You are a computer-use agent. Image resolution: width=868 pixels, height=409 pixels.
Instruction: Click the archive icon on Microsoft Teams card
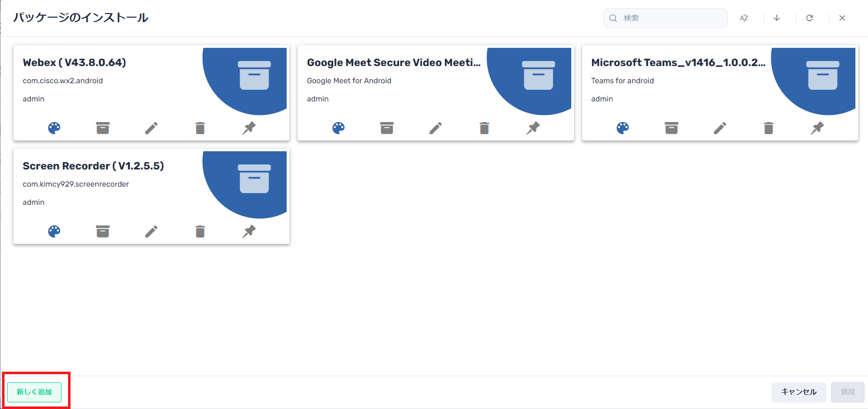pyautogui.click(x=672, y=128)
